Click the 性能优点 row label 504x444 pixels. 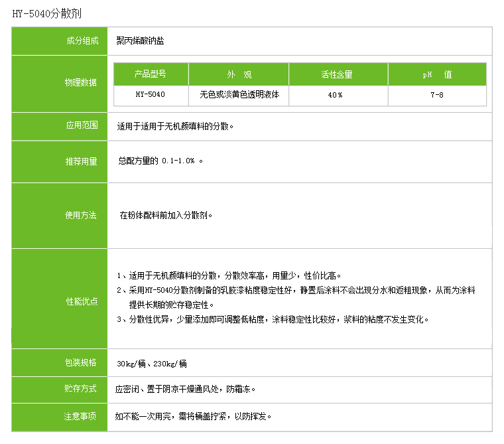tap(80, 301)
